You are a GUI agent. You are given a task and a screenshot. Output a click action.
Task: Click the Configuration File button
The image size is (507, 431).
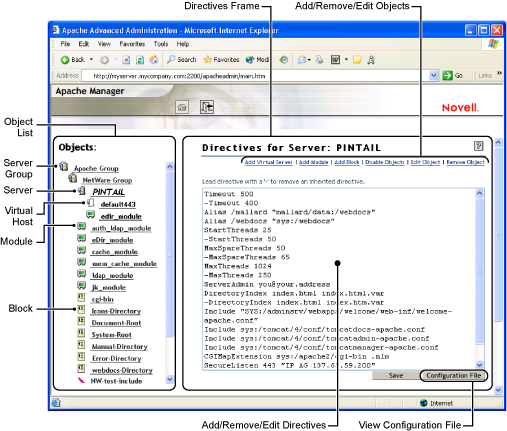click(453, 376)
